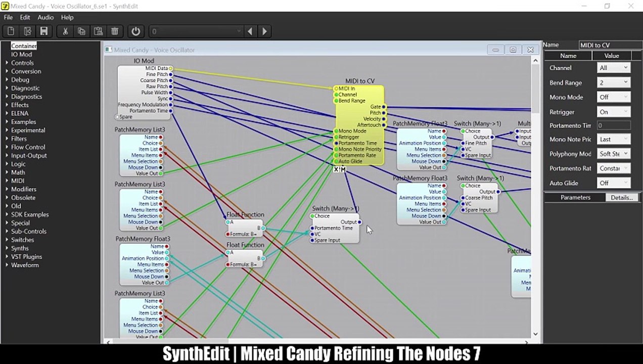This screenshot has height=364, width=643.
Task: Click the MIDI Data output pin on IO Mod
Action: tap(171, 68)
